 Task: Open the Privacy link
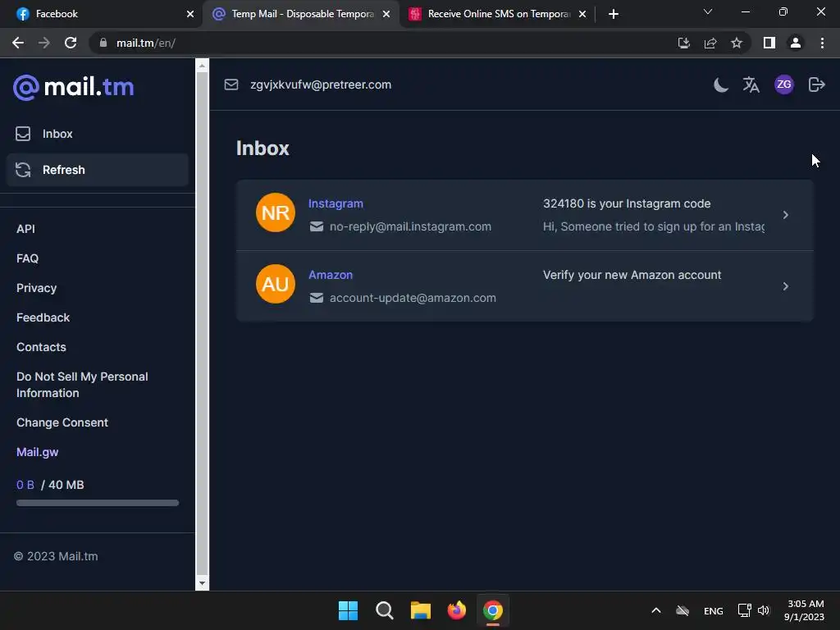(x=36, y=288)
